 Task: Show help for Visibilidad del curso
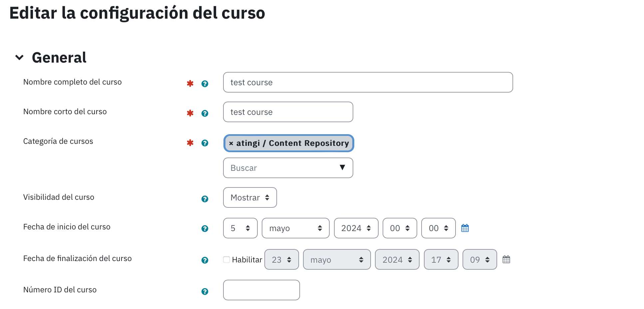205,199
